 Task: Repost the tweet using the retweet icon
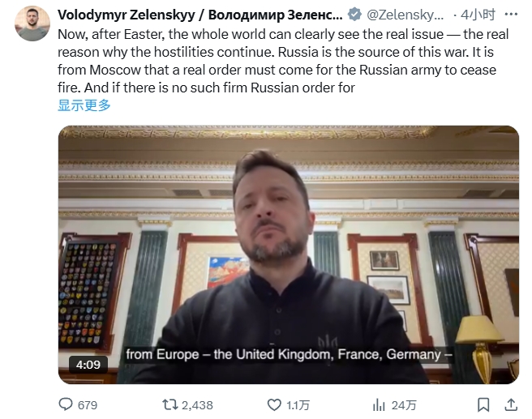[x=170, y=404]
